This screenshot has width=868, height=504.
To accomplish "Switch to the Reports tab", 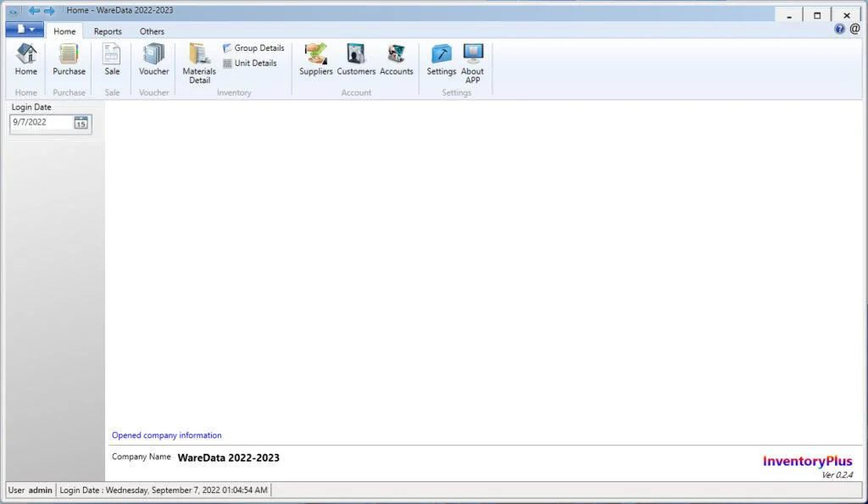I will 108,30.
